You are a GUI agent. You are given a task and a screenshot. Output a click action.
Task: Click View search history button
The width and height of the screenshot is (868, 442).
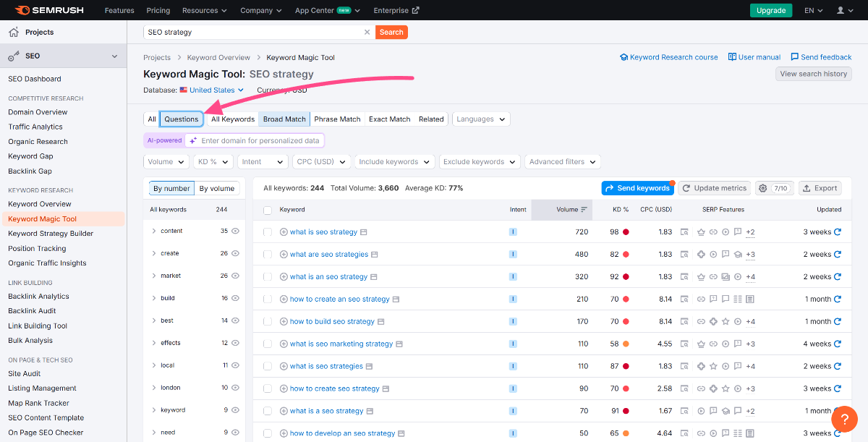(x=813, y=74)
